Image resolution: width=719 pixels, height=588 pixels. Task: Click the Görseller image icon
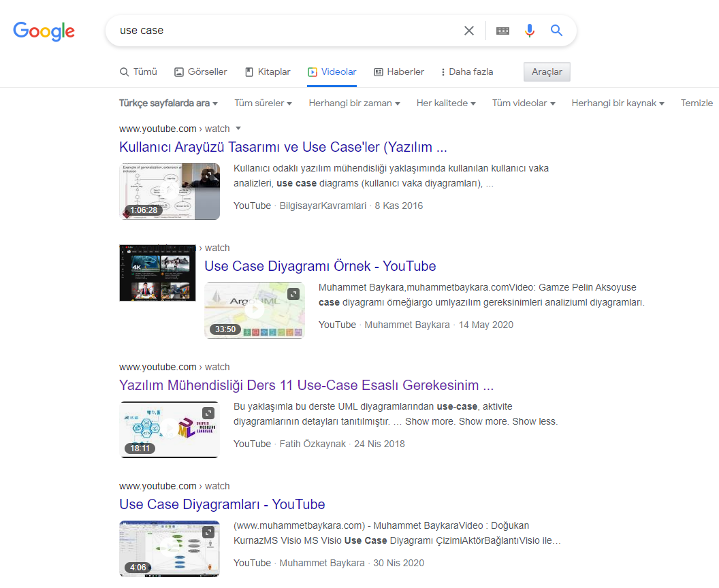pos(179,72)
